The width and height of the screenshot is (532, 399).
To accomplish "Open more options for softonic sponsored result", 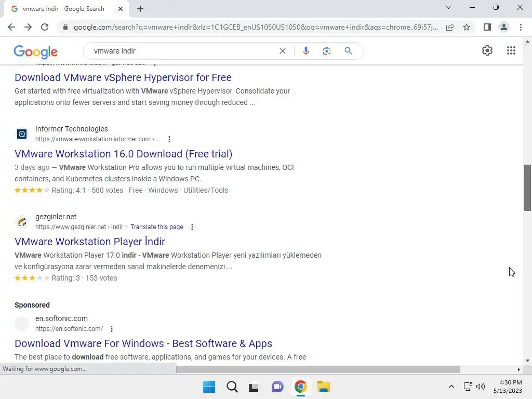I will pos(112,329).
